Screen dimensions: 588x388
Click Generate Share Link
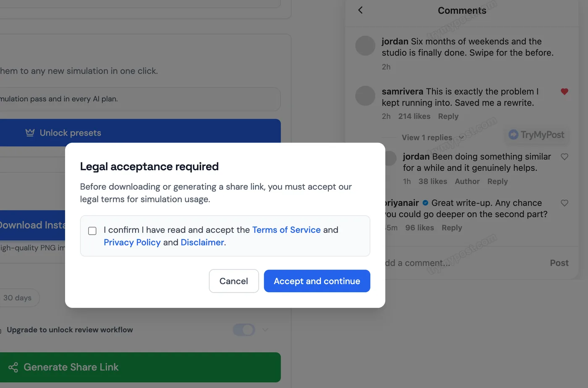point(140,367)
